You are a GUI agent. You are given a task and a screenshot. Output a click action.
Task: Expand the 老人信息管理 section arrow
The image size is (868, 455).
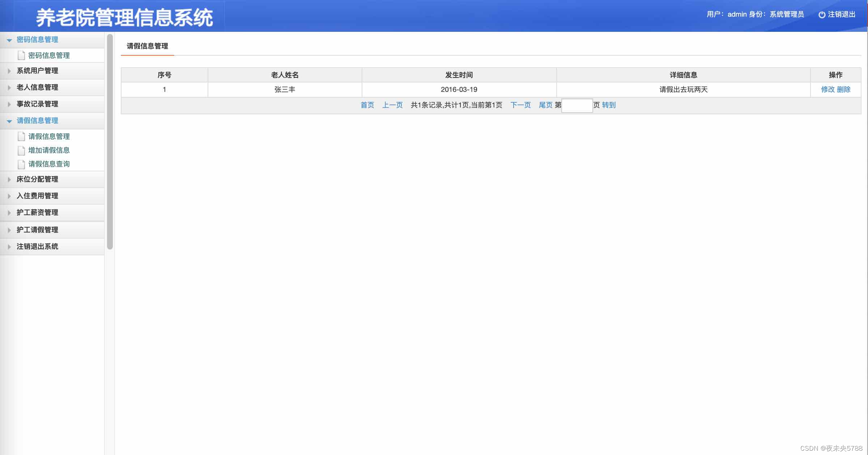tap(9, 88)
